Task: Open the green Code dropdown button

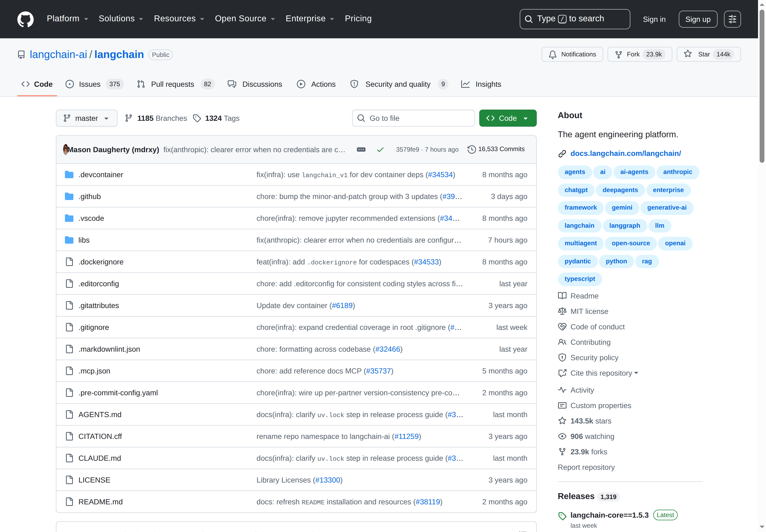Action: [x=508, y=118]
